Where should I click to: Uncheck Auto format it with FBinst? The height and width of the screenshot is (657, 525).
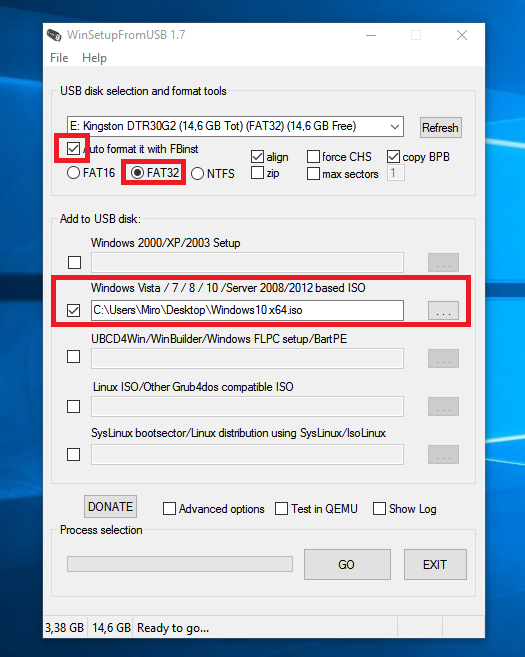(x=73, y=148)
